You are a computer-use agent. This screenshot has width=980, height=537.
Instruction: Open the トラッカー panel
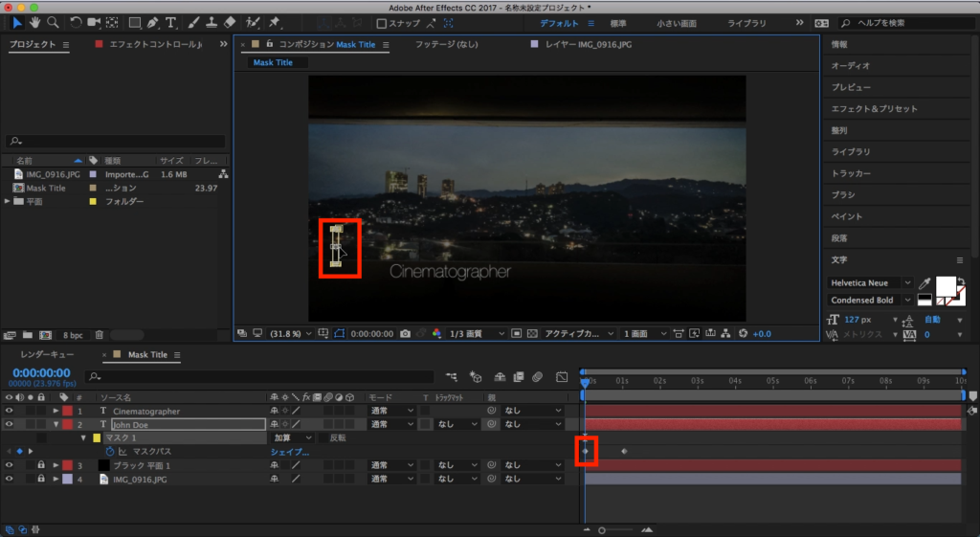pos(852,173)
